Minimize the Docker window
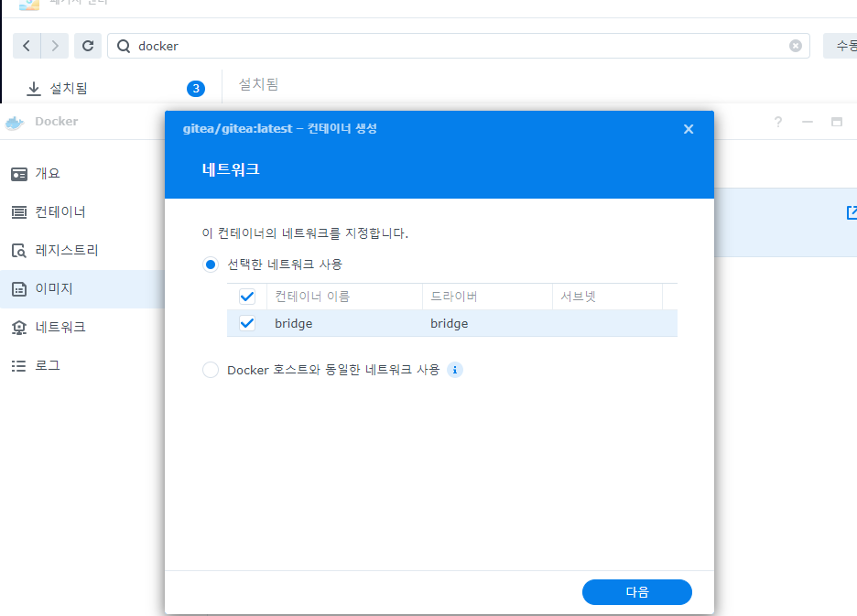The image size is (857, 616). tap(808, 122)
